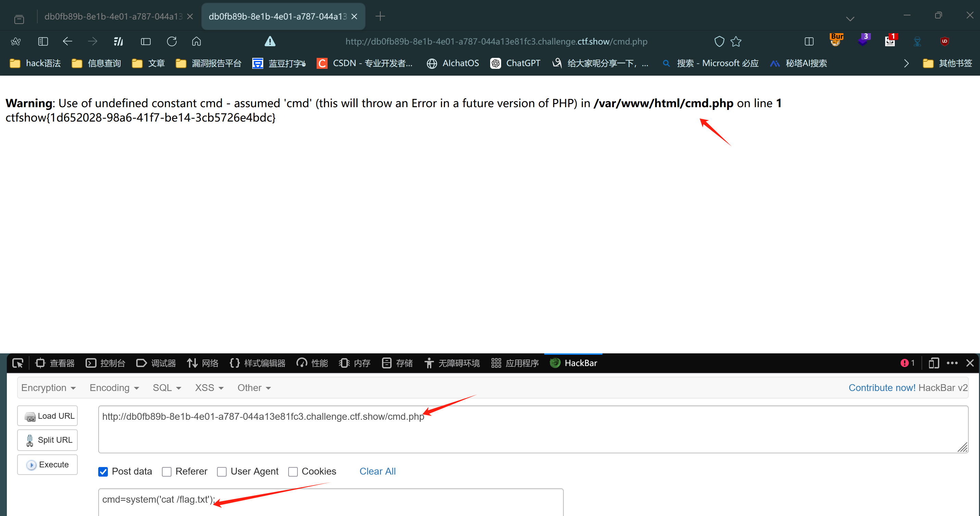980x516 pixels.
Task: Expand the XSS dropdown menu
Action: click(x=209, y=388)
